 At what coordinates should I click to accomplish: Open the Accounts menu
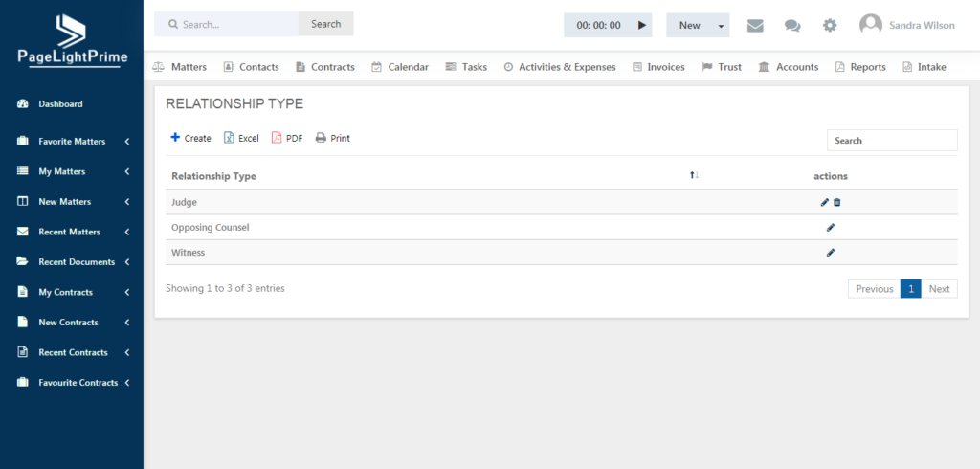789,67
